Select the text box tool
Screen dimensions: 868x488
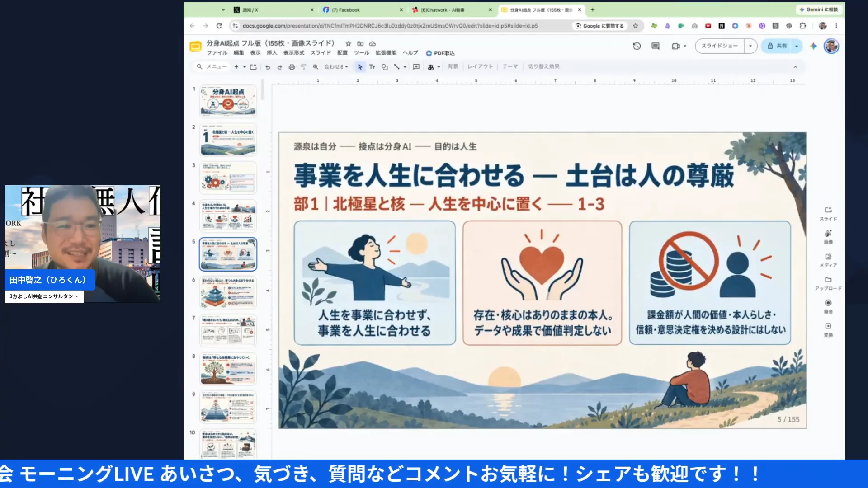coord(372,67)
